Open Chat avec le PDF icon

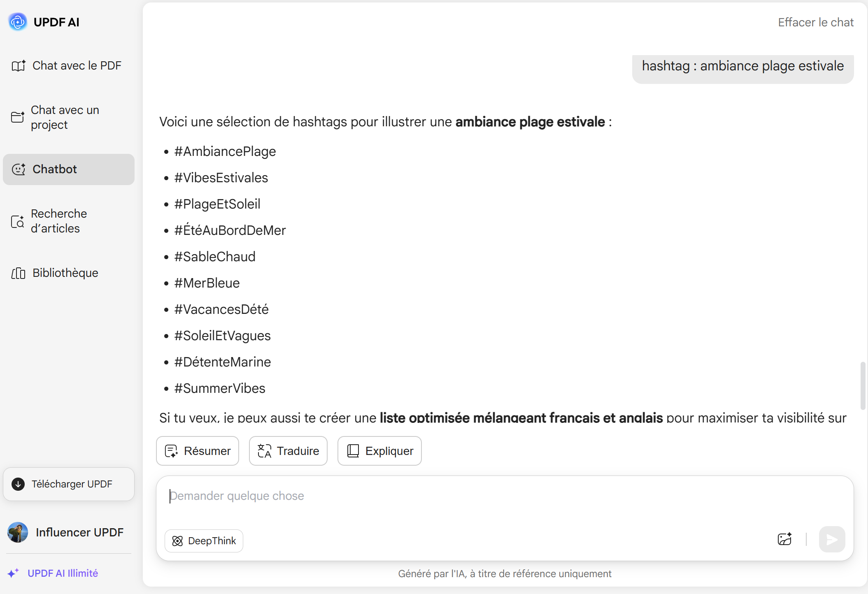point(19,66)
